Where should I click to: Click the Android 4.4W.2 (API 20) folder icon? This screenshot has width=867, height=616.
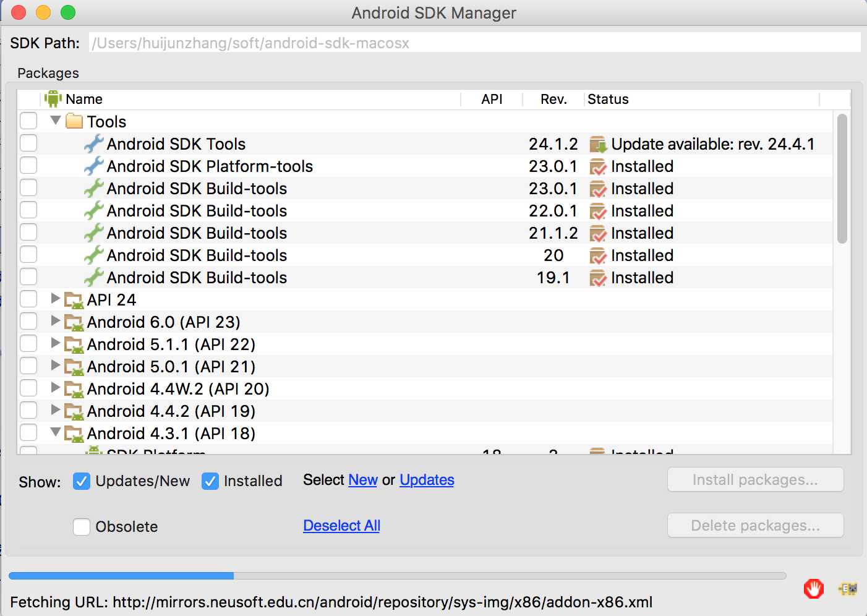74,390
